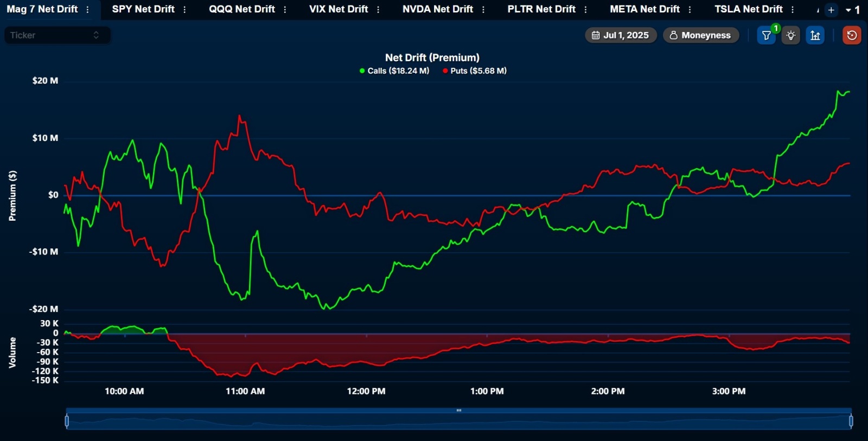Add a new tab with plus icon
Image resolution: width=868 pixels, height=441 pixels.
point(831,10)
